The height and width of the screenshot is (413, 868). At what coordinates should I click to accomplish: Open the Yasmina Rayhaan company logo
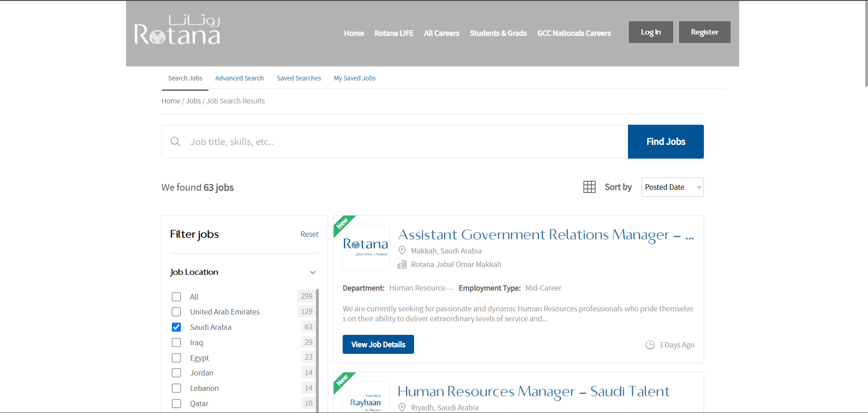pos(366,397)
